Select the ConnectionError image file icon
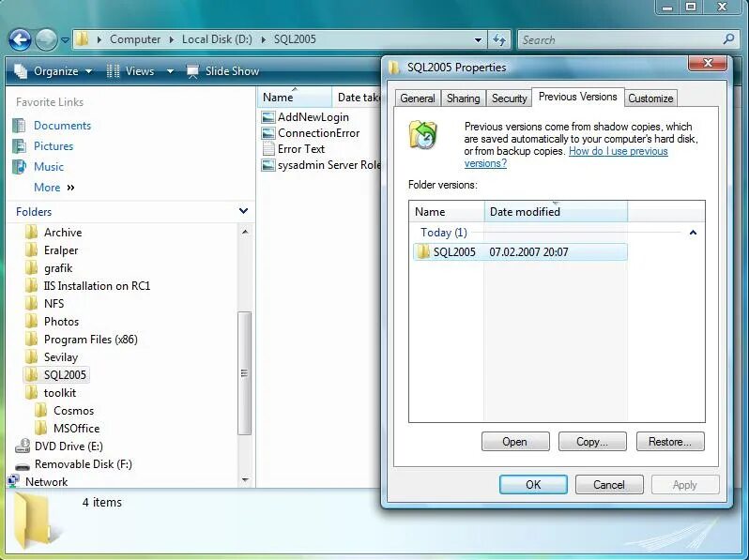The image size is (749, 560). point(268,133)
